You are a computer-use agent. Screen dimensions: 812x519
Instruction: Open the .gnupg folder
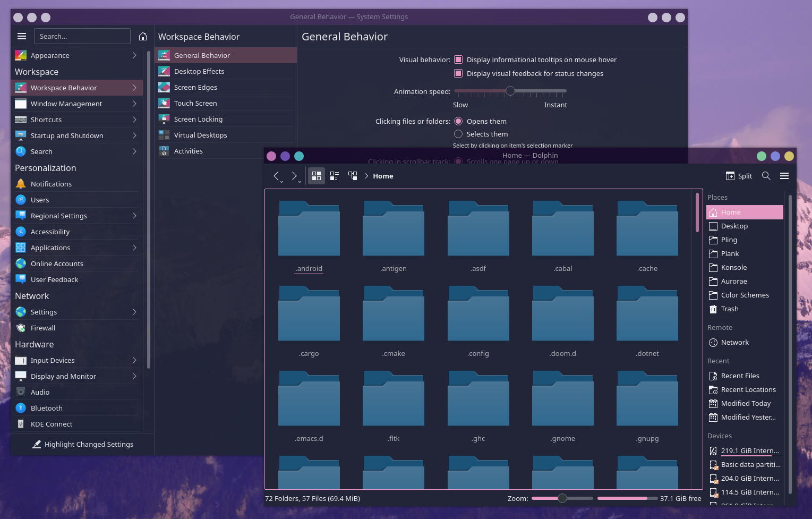pyautogui.click(x=647, y=406)
